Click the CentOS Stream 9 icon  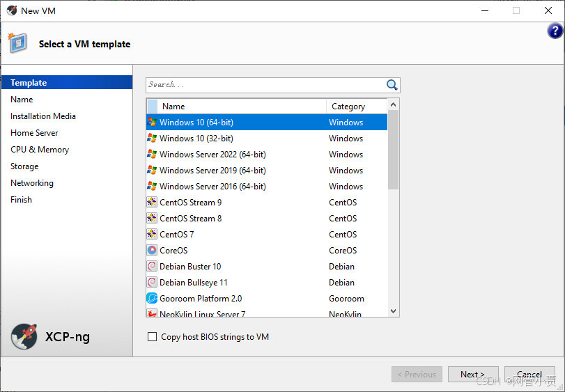[152, 203]
